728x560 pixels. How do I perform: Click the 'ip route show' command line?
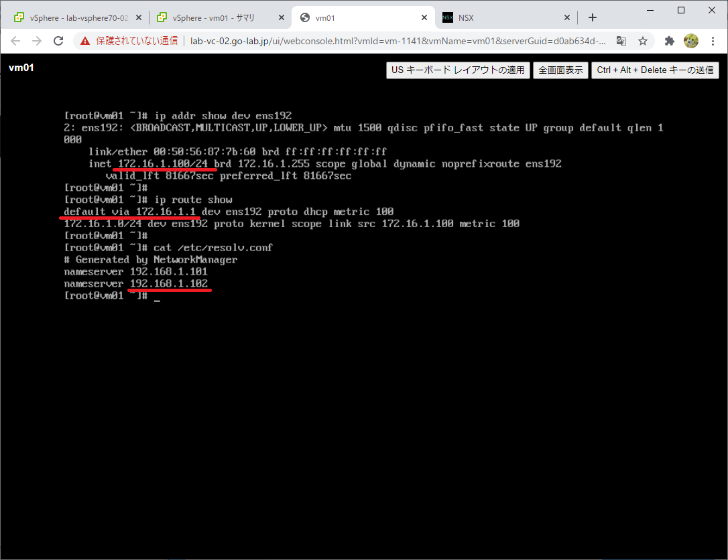click(148, 200)
